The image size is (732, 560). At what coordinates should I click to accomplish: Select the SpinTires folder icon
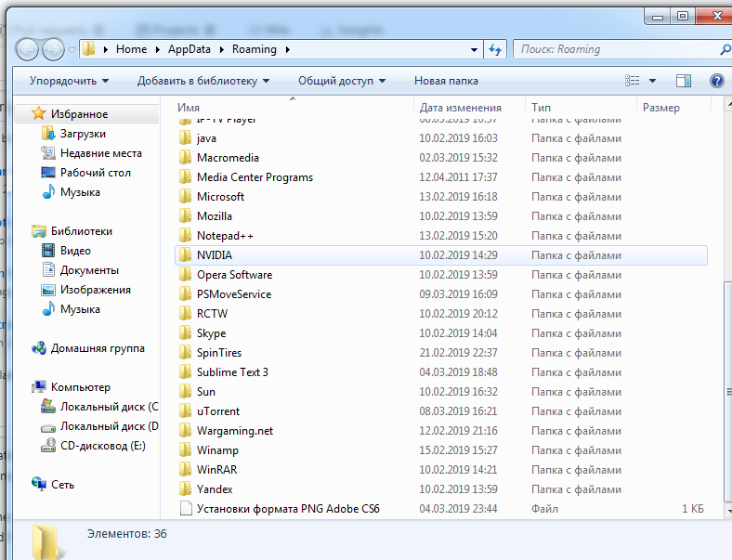click(x=186, y=353)
